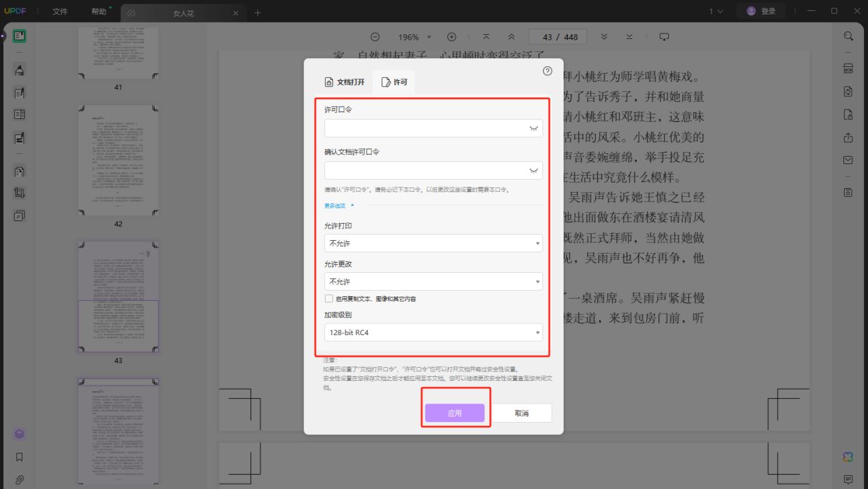The image size is (868, 489).
Task: Select the 女人花 document tab
Action: click(x=183, y=13)
